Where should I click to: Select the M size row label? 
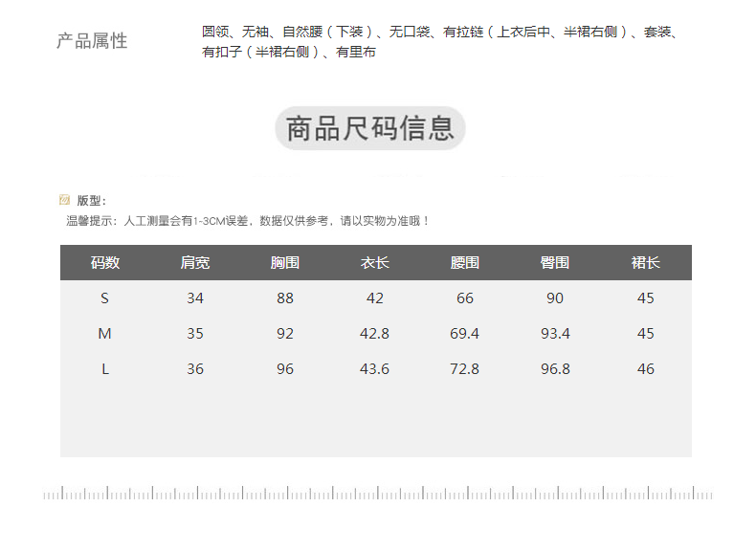tap(104, 334)
